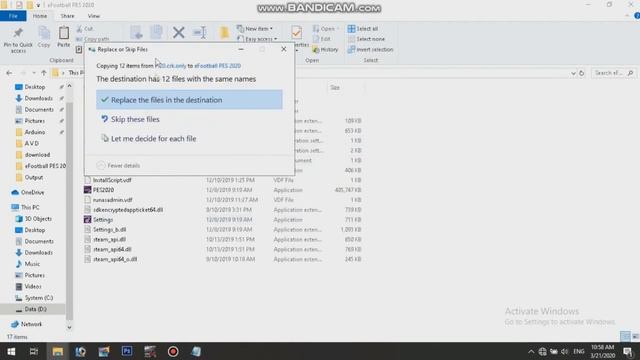
Task: Click the Refresh button near address bar
Action: click(x=582, y=73)
